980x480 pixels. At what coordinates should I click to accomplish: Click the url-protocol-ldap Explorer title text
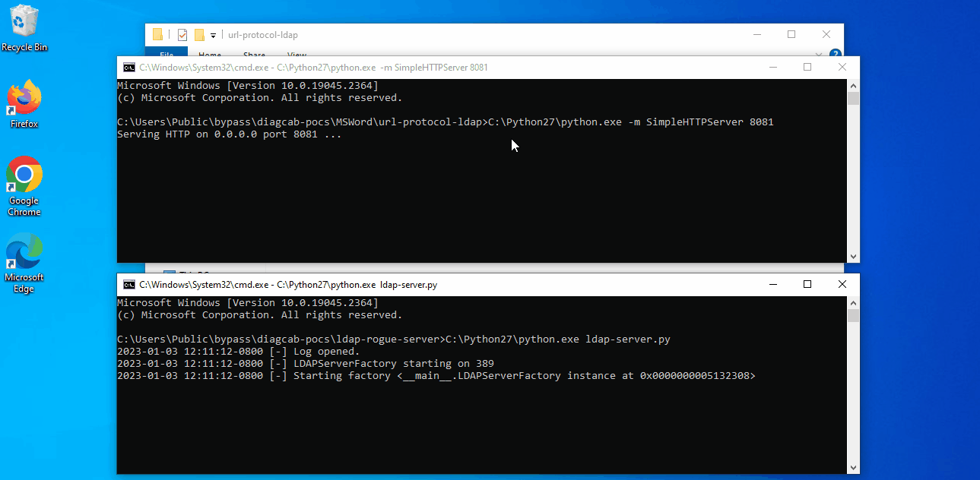click(x=263, y=35)
